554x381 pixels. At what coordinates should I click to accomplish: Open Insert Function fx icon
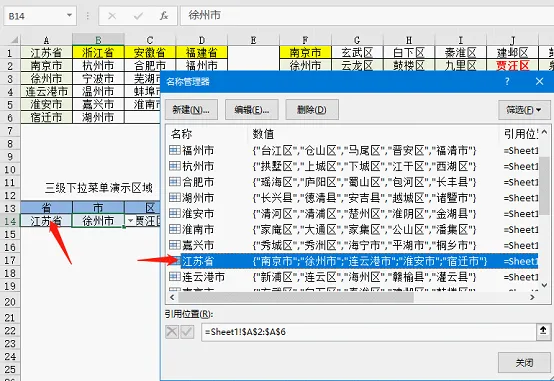[164, 16]
